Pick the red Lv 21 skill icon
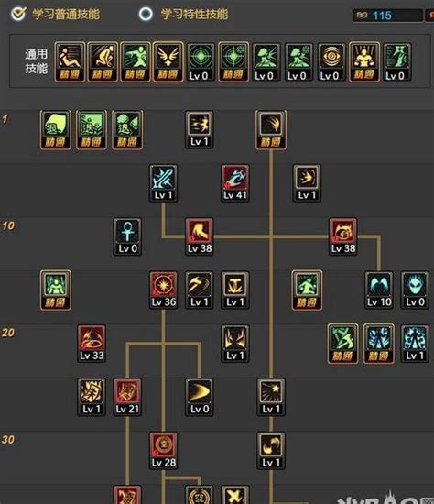 tap(127, 397)
